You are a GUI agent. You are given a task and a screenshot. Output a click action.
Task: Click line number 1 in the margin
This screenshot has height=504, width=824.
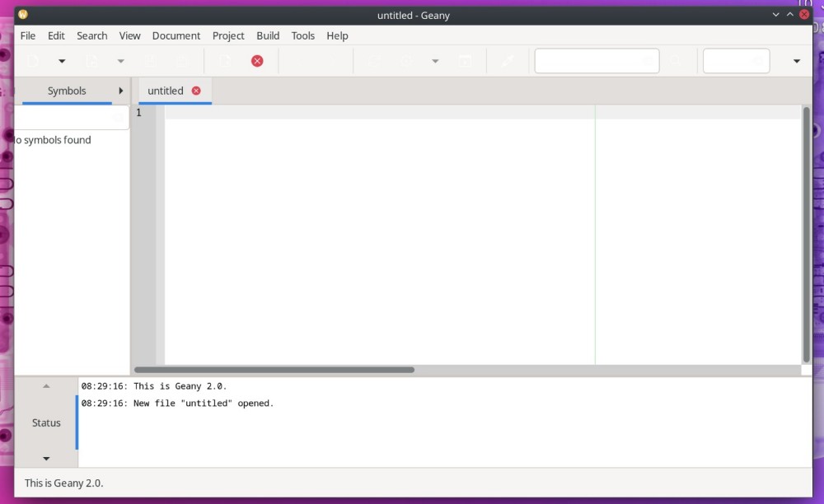138,112
